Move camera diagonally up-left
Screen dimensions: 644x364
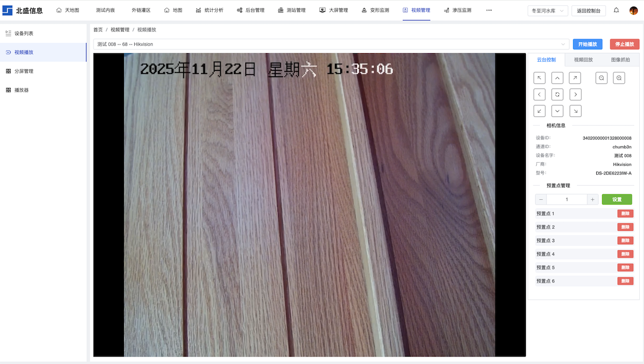click(540, 78)
